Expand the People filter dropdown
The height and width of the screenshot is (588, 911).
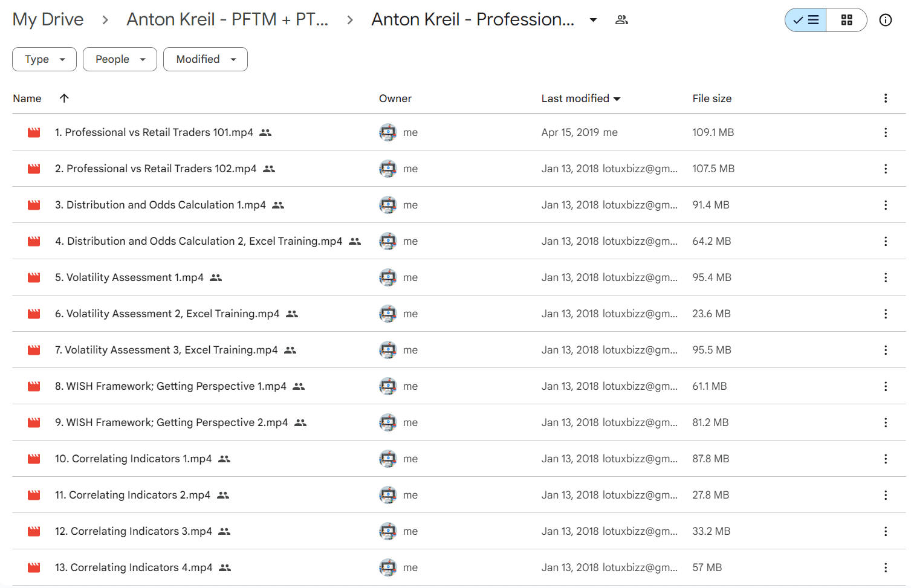click(x=120, y=59)
